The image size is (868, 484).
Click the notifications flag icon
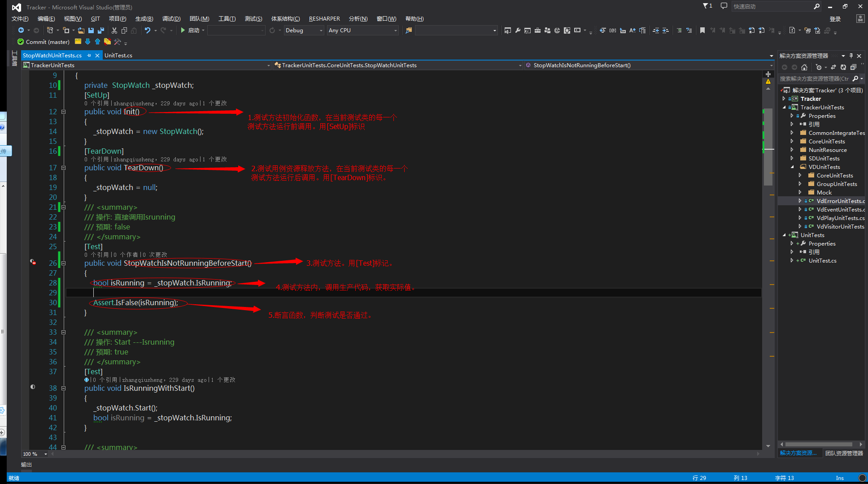[x=707, y=6]
